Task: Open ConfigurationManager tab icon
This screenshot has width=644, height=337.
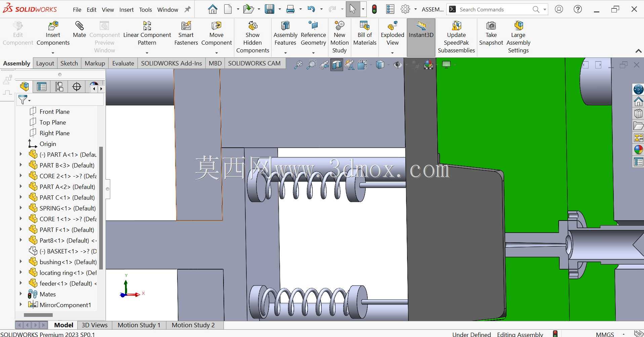Action: (x=59, y=87)
